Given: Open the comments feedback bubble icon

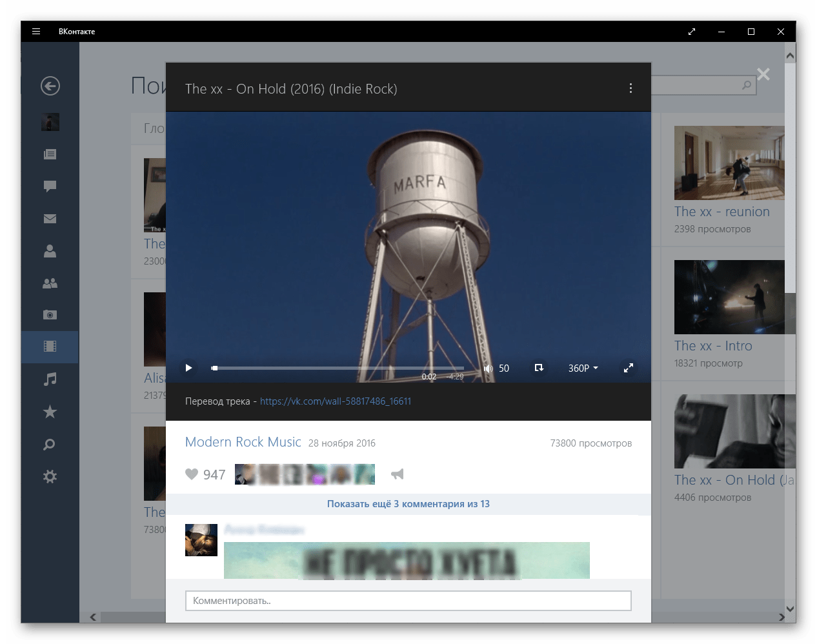Looking at the screenshot, I should [50, 186].
